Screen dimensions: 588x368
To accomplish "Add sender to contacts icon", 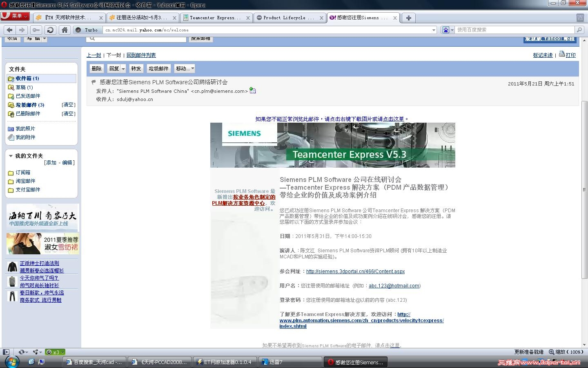I will tap(253, 91).
